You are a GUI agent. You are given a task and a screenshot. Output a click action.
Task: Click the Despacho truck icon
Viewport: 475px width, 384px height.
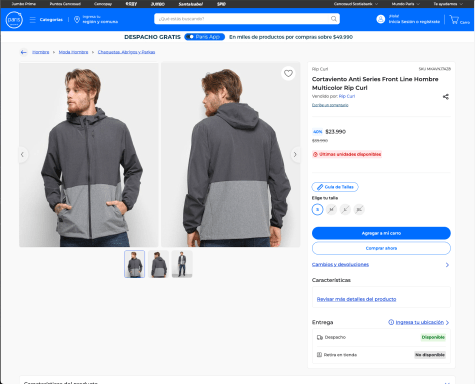click(x=320, y=337)
